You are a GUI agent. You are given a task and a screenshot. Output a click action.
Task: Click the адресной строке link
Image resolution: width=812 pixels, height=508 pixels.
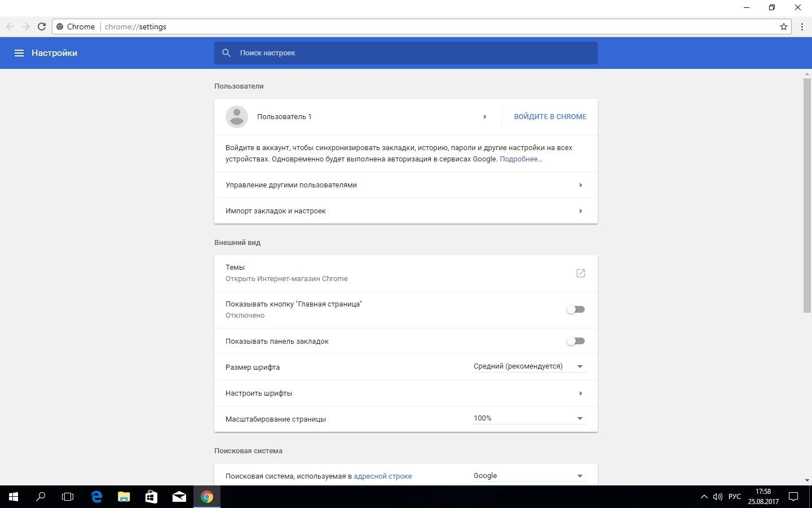(382, 476)
